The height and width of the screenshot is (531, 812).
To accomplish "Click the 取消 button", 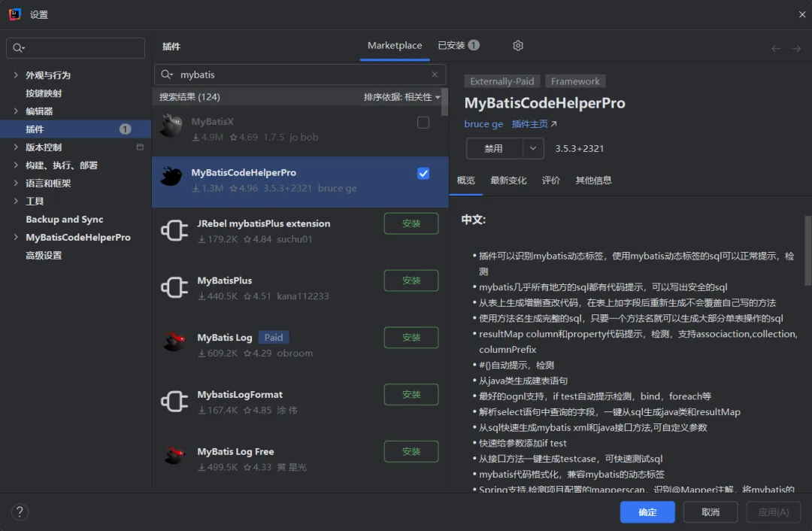I will click(x=710, y=512).
